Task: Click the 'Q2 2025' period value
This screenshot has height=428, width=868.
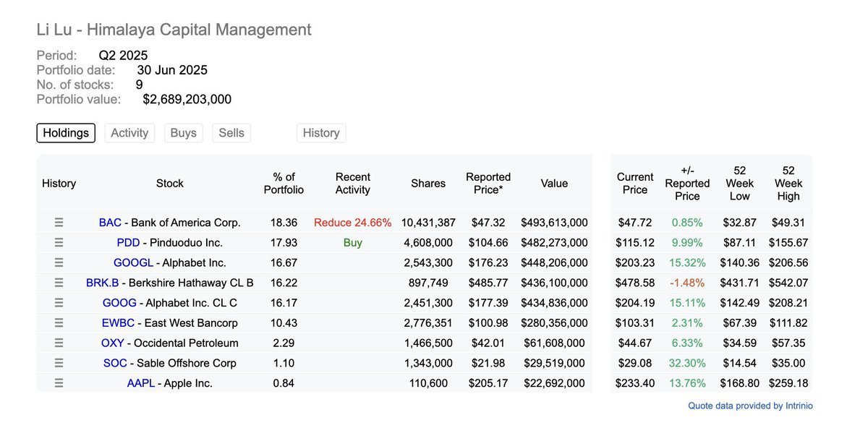Action: 124,56
